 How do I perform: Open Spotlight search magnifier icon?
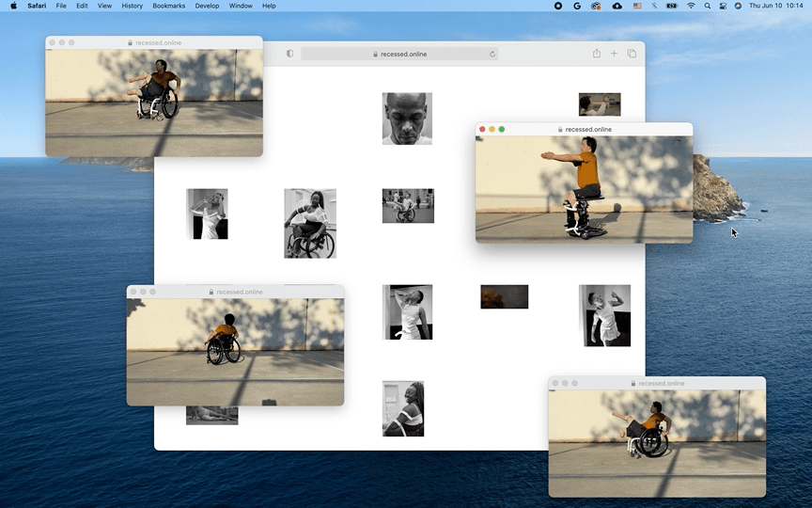click(708, 6)
